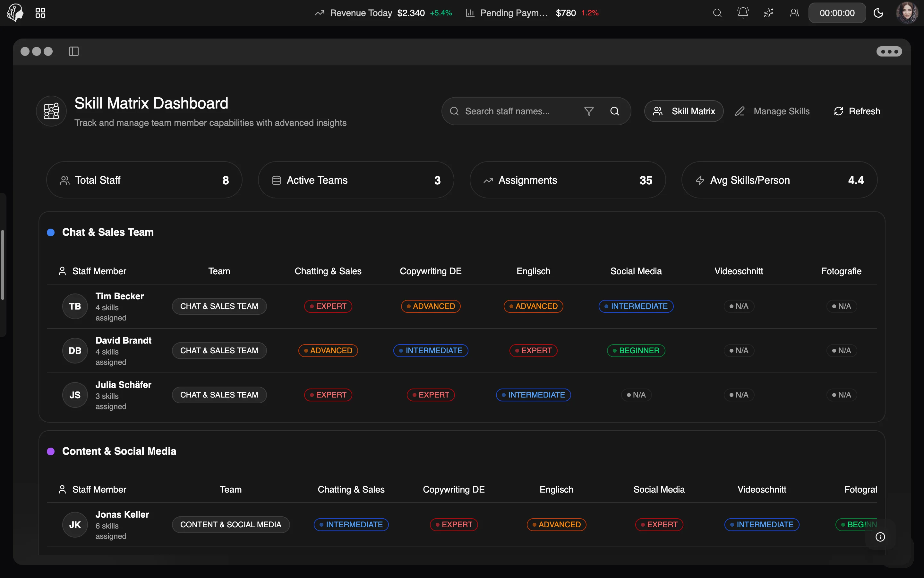Viewport: 924px width, 578px height.
Task: Click the 00:00:00 timer button
Action: 837,13
